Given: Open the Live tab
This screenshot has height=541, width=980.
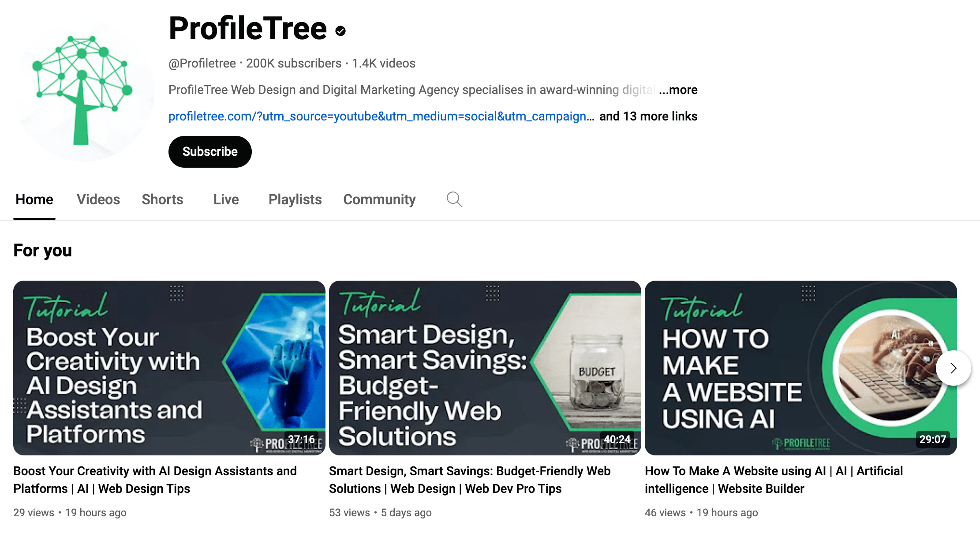Looking at the screenshot, I should 226,199.
